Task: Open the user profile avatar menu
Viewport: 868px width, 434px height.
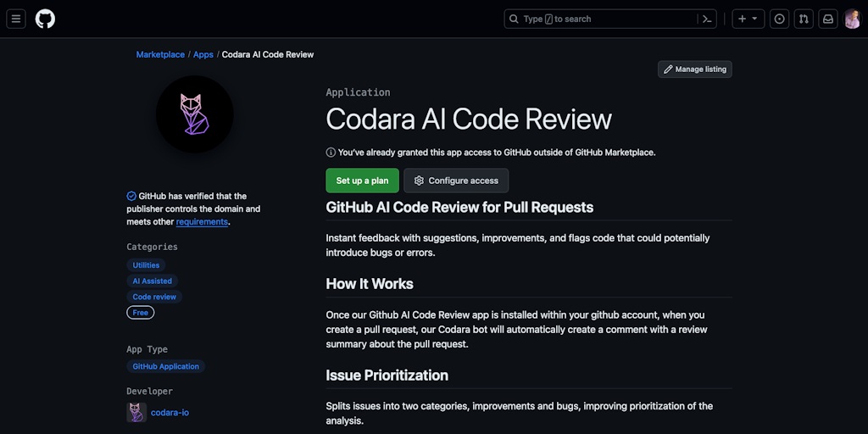Action: 852,19
